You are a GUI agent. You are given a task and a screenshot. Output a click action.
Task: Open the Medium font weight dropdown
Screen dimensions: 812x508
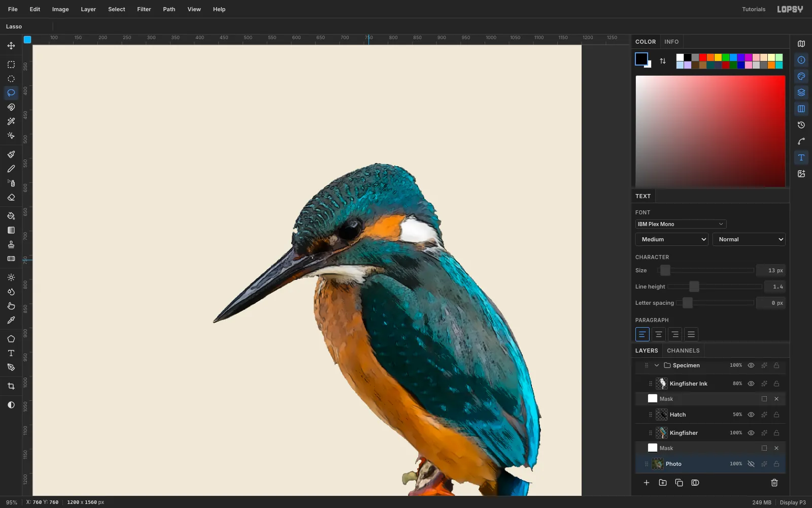pos(672,239)
